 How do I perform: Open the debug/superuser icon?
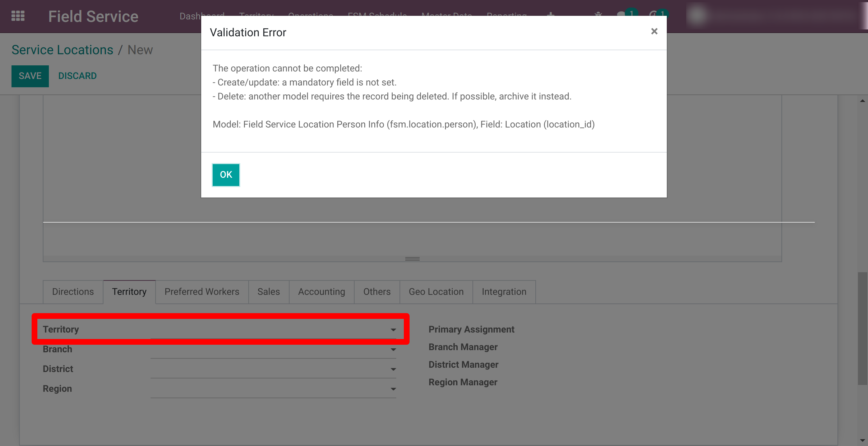pos(597,15)
